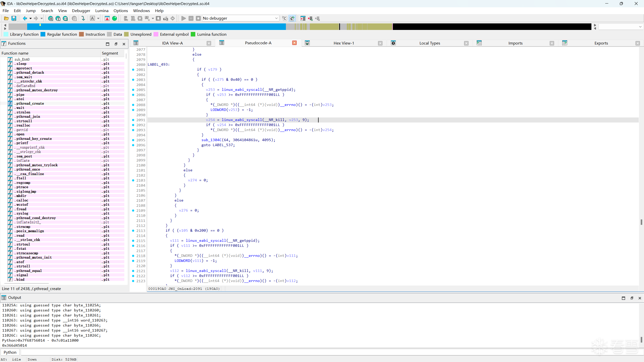Expand dropdown at right of navigation band
Image resolution: width=644 pixels, height=362 pixels.
coord(640,27)
